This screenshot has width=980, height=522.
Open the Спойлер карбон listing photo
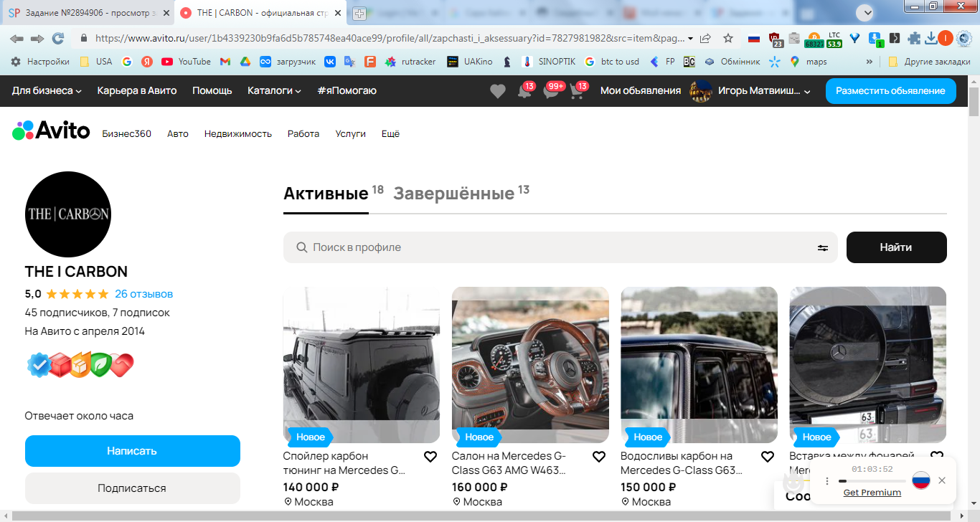point(362,364)
